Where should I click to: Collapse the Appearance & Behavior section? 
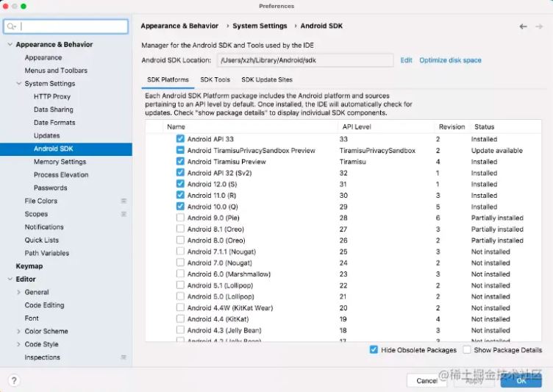pos(10,45)
